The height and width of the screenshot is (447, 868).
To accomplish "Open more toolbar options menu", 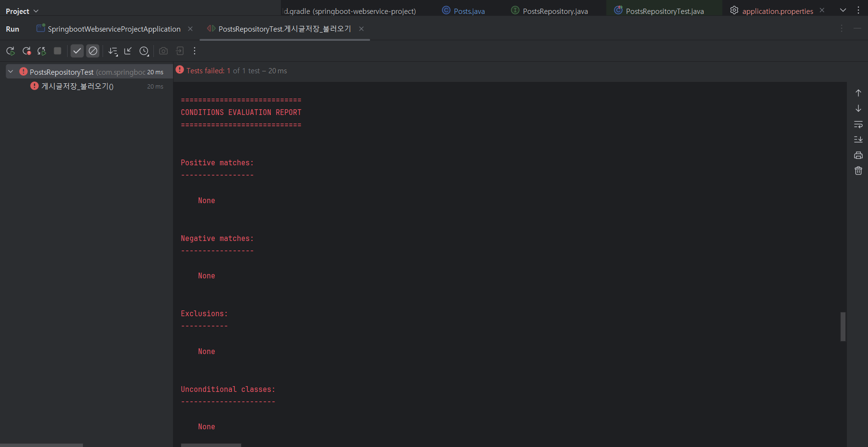I will pyautogui.click(x=195, y=51).
